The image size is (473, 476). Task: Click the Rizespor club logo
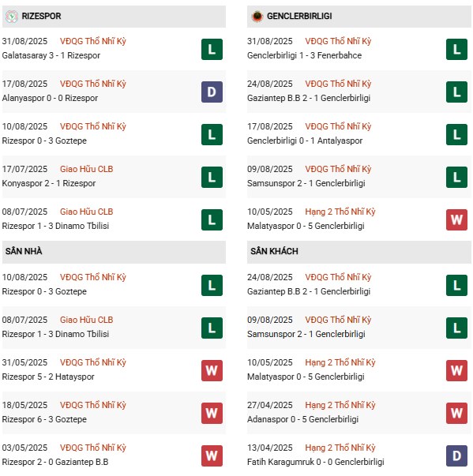click(x=12, y=16)
